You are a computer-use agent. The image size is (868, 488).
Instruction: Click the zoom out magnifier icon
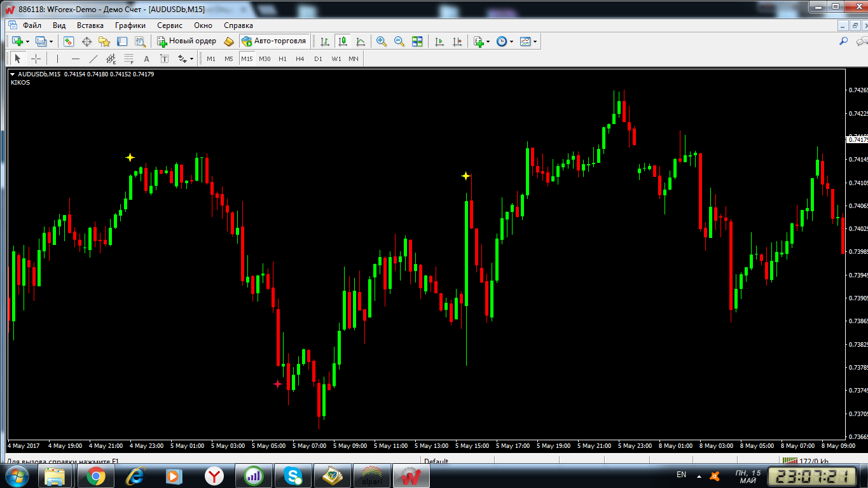click(399, 41)
